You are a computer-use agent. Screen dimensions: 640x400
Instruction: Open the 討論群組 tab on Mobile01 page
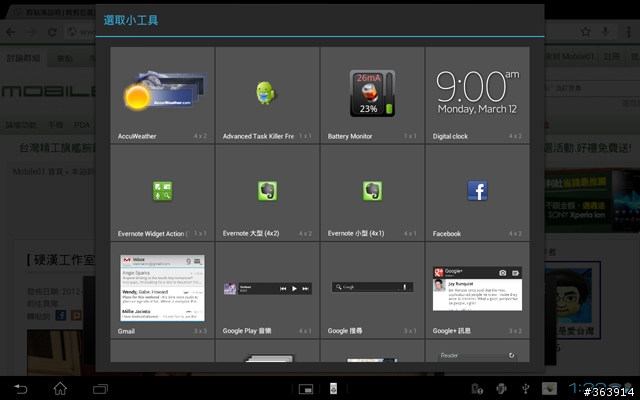coord(23,58)
